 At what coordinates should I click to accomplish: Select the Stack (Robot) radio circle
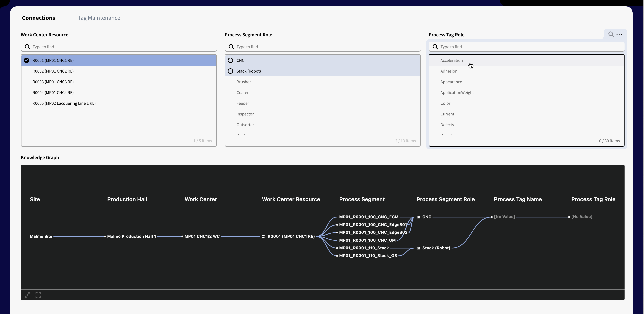(x=230, y=71)
